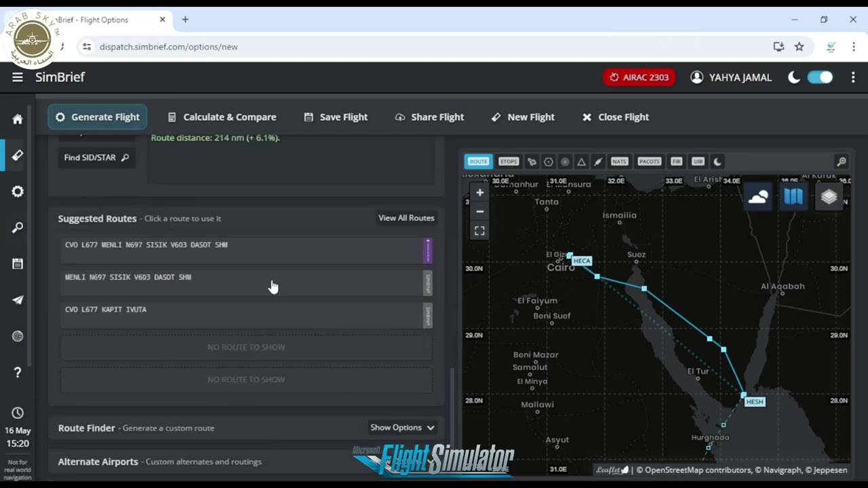868x488 pixels.
Task: Open the sidebar search magnifier
Action: (x=18, y=228)
